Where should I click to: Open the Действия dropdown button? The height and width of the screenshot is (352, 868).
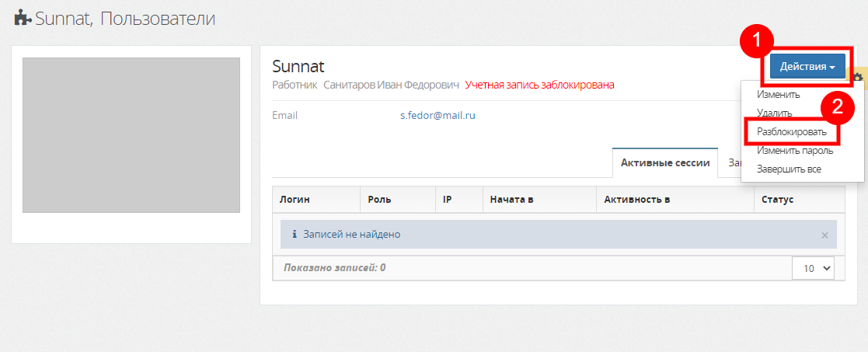click(x=807, y=67)
